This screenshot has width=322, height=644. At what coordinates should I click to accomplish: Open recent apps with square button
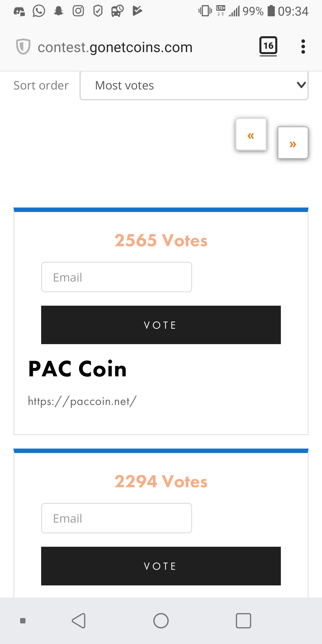243,621
